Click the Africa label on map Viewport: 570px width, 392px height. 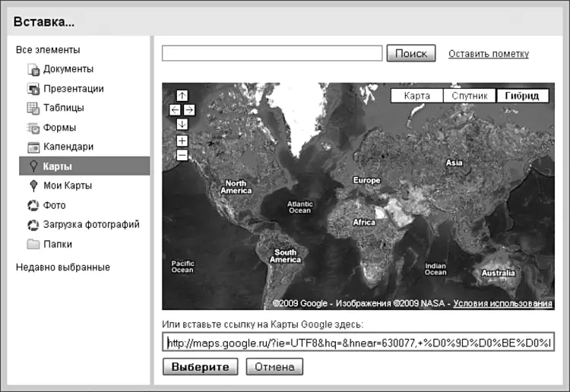pyautogui.click(x=364, y=222)
